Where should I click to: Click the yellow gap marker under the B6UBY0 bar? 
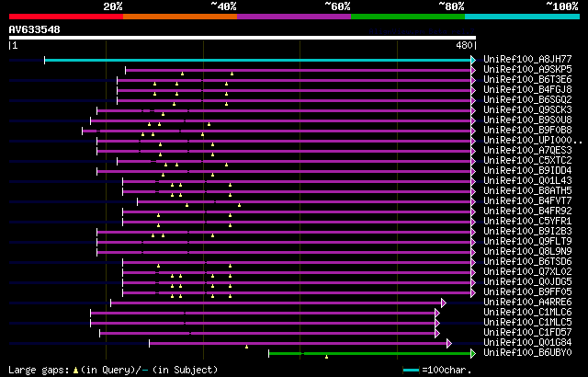[x=327, y=357]
